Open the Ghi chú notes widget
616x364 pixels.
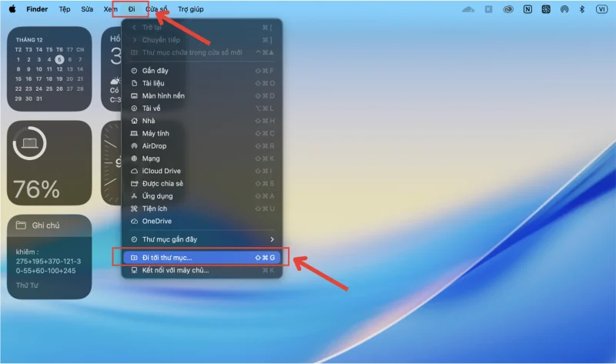coord(49,257)
